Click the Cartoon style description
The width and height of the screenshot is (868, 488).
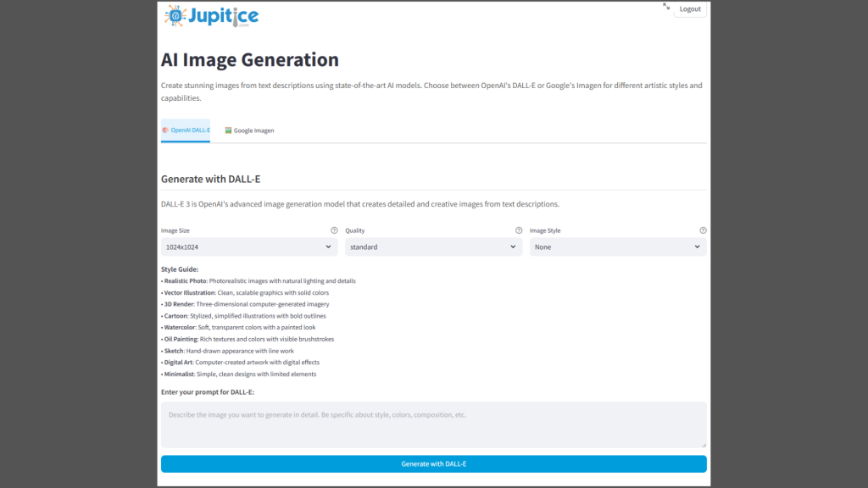click(243, 316)
